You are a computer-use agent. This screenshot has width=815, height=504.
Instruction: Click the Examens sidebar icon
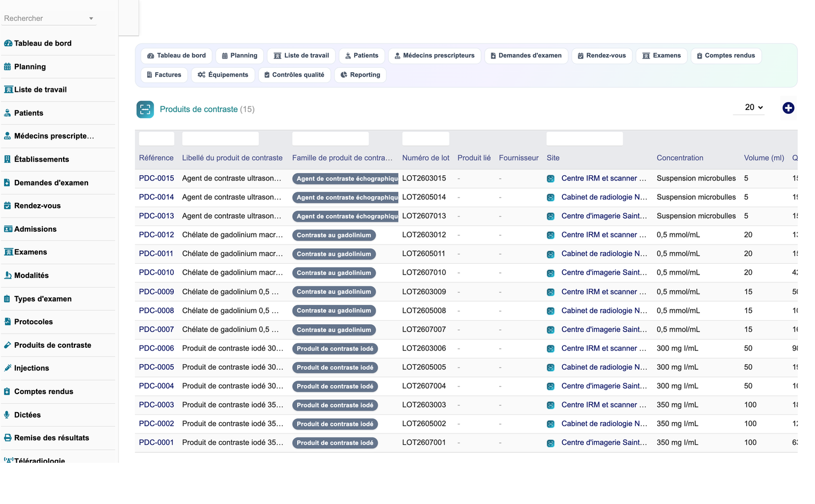[x=8, y=252]
